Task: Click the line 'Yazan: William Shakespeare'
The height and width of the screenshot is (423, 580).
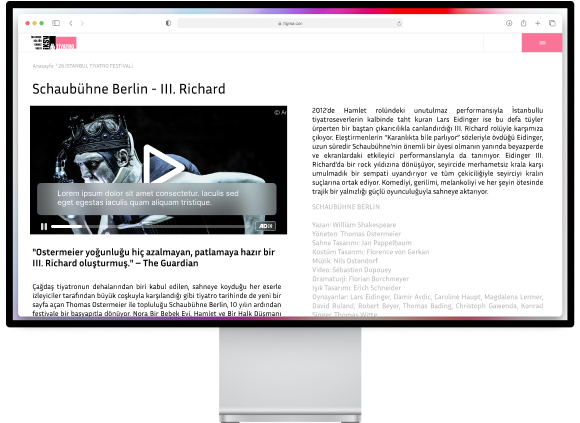Action: point(354,225)
